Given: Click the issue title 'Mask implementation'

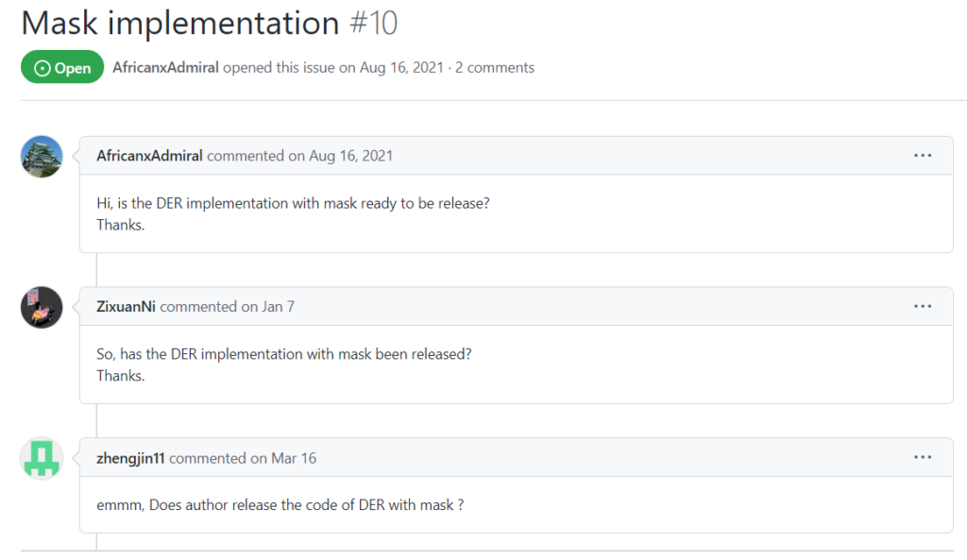Looking at the screenshot, I should 179,23.
